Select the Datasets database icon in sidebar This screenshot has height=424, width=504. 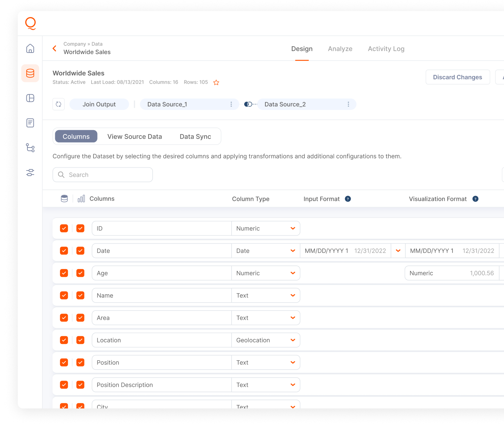click(x=30, y=73)
